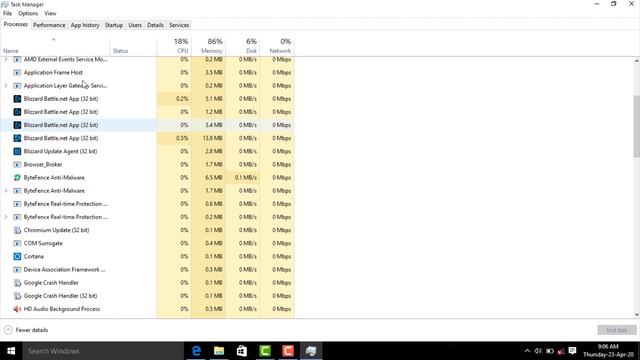Click the COM Surrogate process icon
The image size is (640, 360).
click(17, 243)
